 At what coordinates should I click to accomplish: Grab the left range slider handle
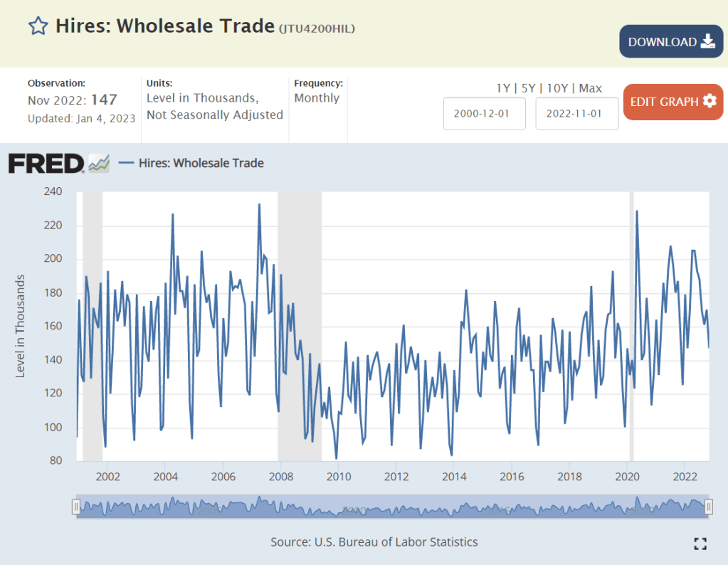tap(76, 507)
